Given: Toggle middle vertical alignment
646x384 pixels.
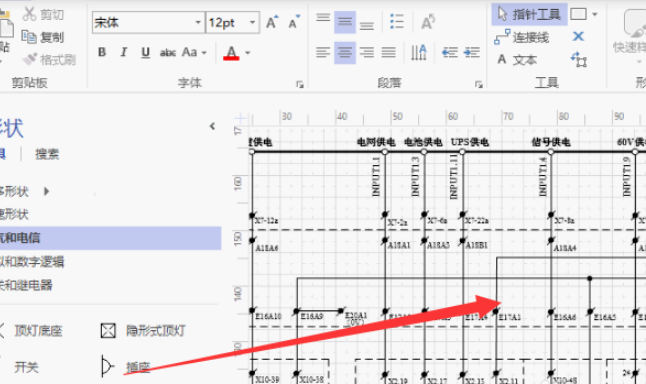Looking at the screenshot, I should click(x=345, y=22).
